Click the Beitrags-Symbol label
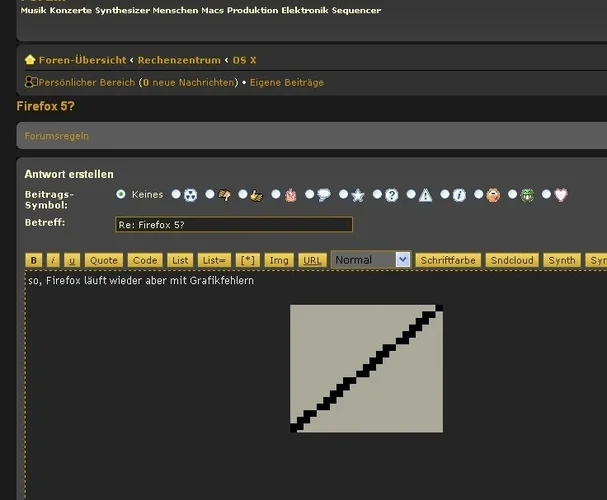 click(x=49, y=200)
